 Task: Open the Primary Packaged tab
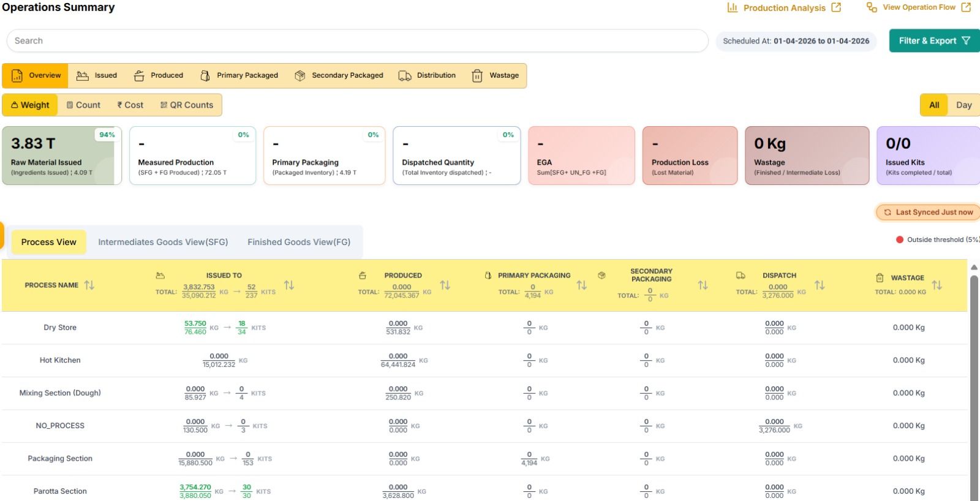point(239,75)
